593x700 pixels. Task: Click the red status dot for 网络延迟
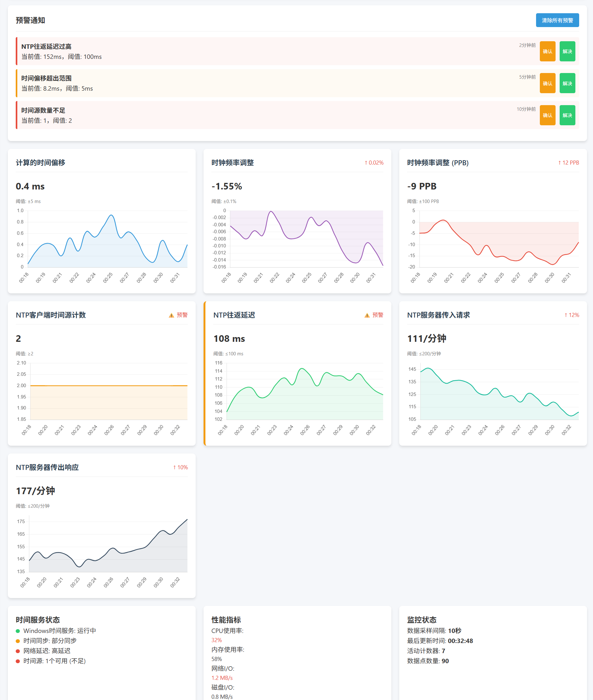tap(18, 651)
